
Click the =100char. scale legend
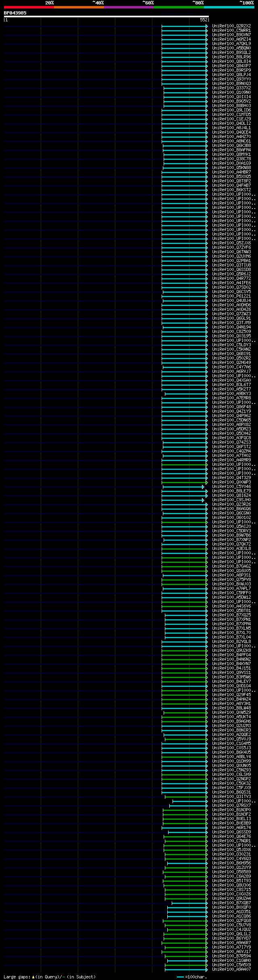[x=192, y=977]
